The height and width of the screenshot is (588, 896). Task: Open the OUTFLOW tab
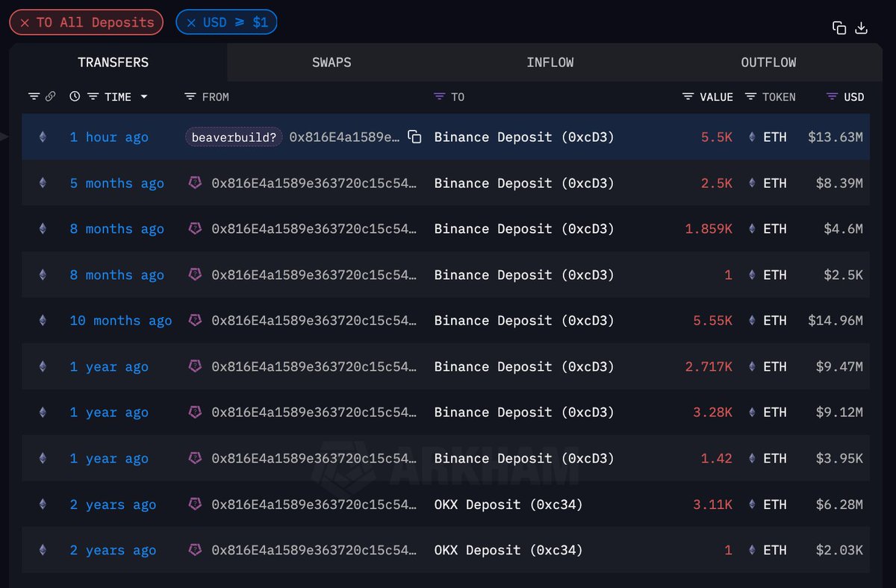[768, 63]
